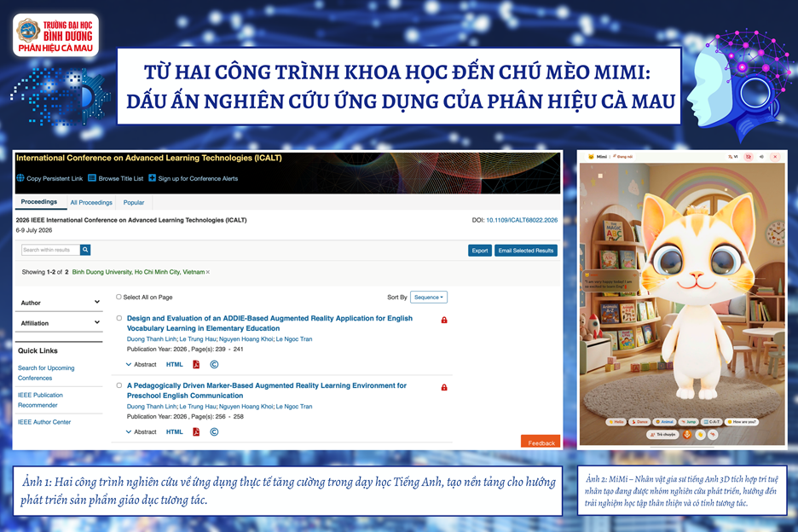Click the Mimi cat logo icon
This screenshot has height=532, width=798.
591,157
